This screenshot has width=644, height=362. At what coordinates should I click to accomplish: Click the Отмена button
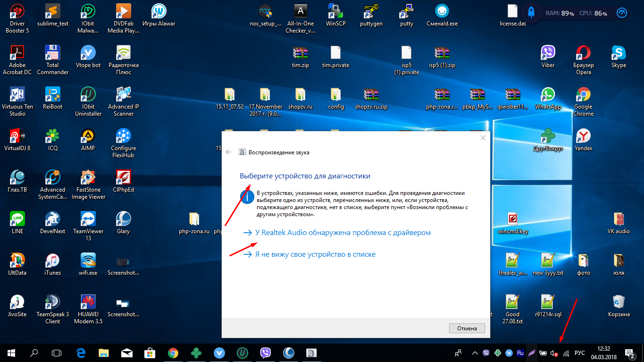467,328
